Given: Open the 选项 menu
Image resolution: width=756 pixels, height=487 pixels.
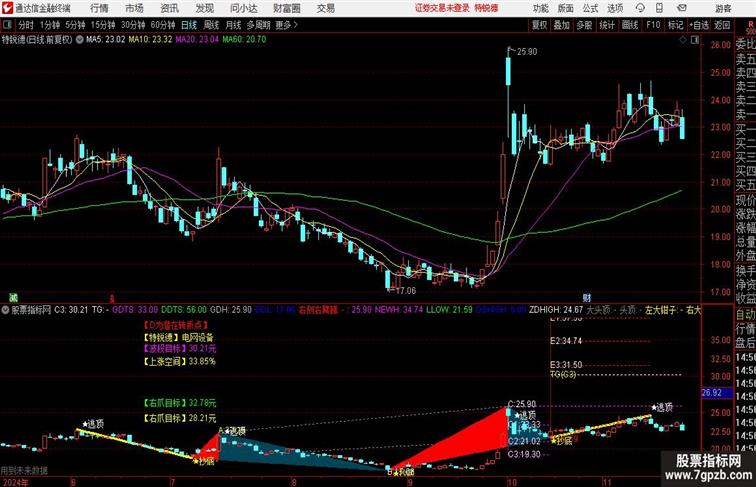Looking at the screenshot, I should 615,8.
